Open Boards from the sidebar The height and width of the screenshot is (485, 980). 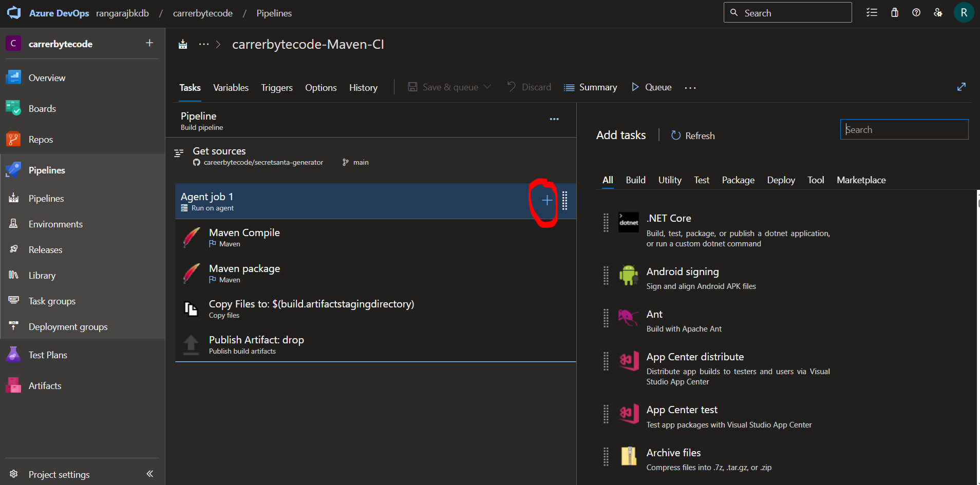(x=43, y=108)
